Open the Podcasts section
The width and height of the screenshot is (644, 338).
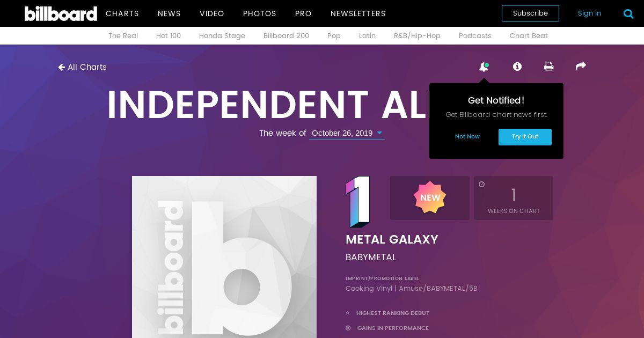click(475, 35)
